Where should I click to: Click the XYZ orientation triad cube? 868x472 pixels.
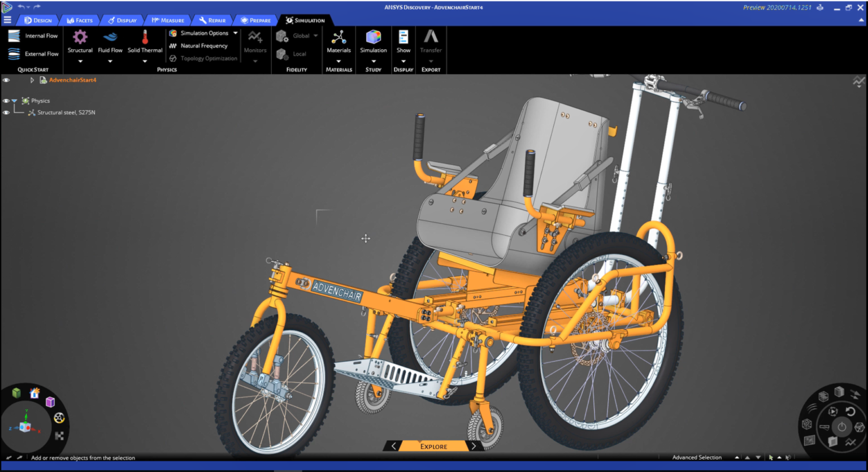(x=25, y=427)
